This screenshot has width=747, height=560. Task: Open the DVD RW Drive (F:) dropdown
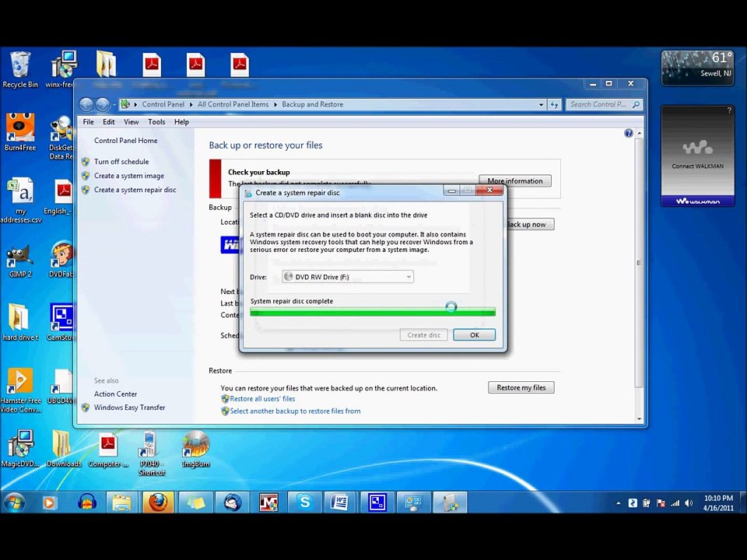pyautogui.click(x=348, y=277)
